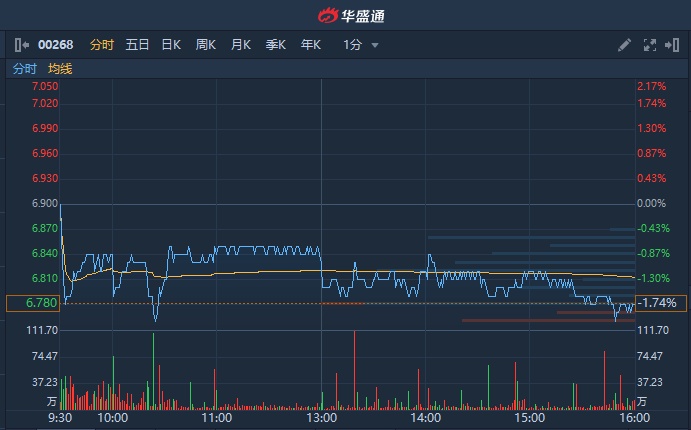This screenshot has height=430, width=691.
Task: Select the pencil drawing tool icon
Action: pos(624,45)
